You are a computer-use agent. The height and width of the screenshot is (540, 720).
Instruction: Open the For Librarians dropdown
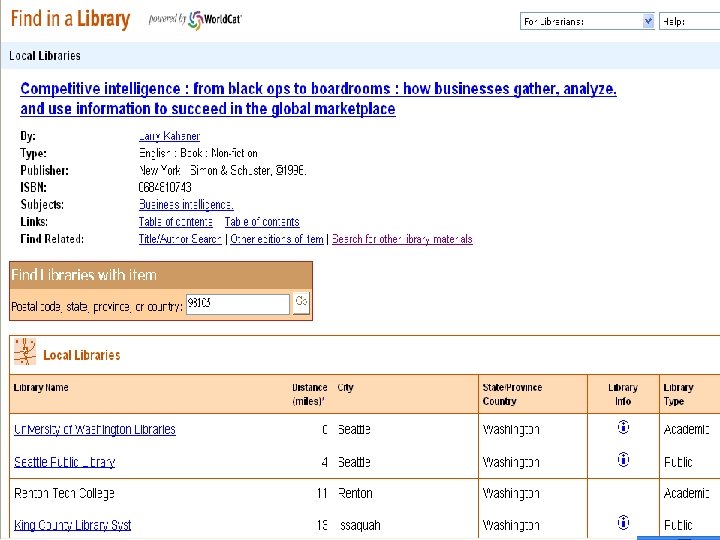[x=587, y=21]
